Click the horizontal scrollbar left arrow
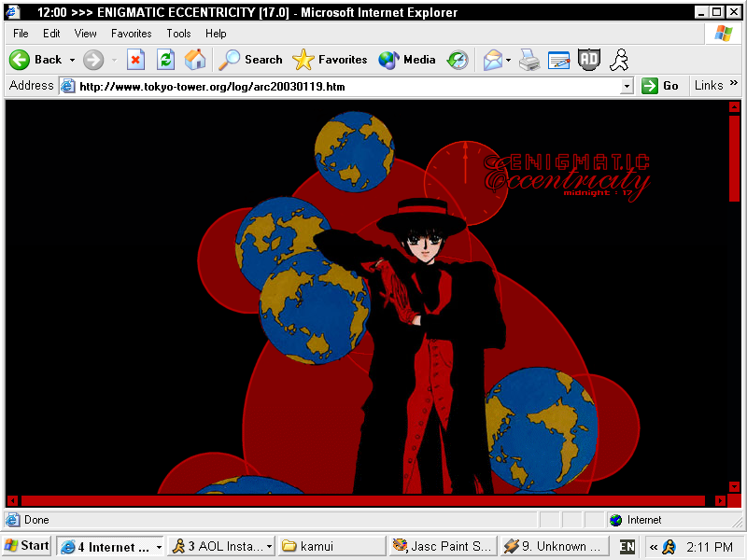This screenshot has width=747, height=560. point(13,501)
